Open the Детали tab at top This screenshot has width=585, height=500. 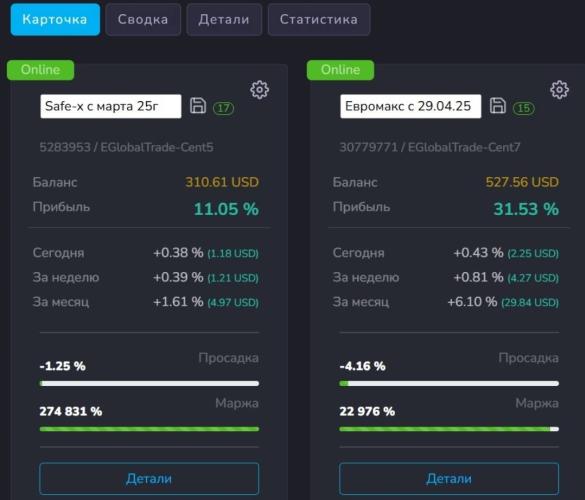(x=224, y=19)
